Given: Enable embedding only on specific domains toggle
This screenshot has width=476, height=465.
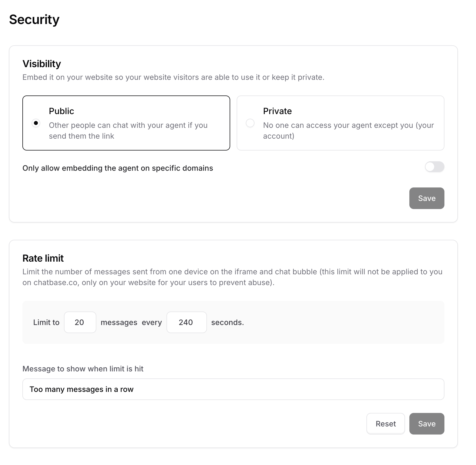Looking at the screenshot, I should coord(434,167).
